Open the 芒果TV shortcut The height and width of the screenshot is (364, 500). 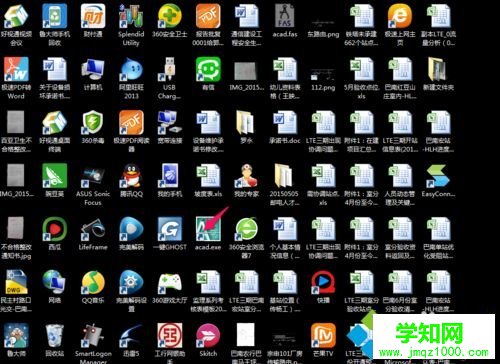point(323,335)
